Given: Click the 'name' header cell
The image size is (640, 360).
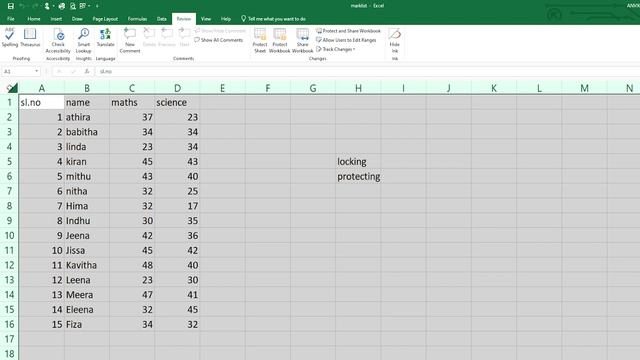Looking at the screenshot, I should click(87, 102).
